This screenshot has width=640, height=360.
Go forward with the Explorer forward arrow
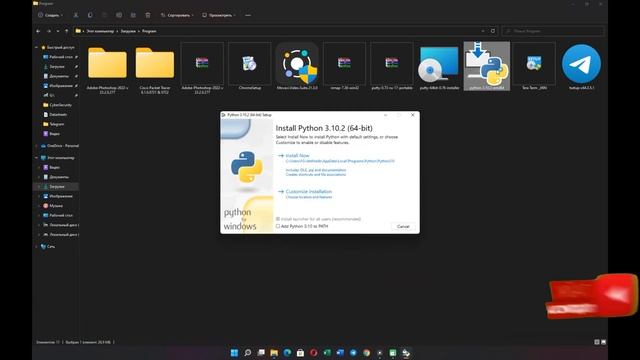coord(49,31)
